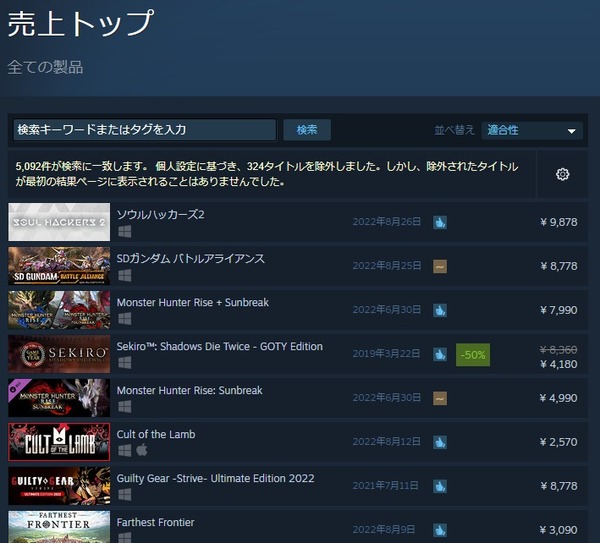Click Windows icon under Monster Hunter Rise + Sunbreak
The width and height of the screenshot is (600, 543).
point(125,318)
